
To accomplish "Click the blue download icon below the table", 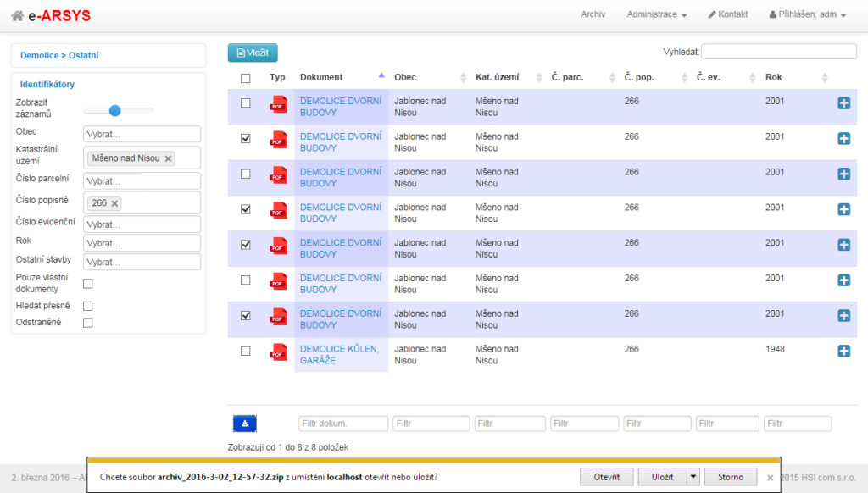I will coord(247,423).
